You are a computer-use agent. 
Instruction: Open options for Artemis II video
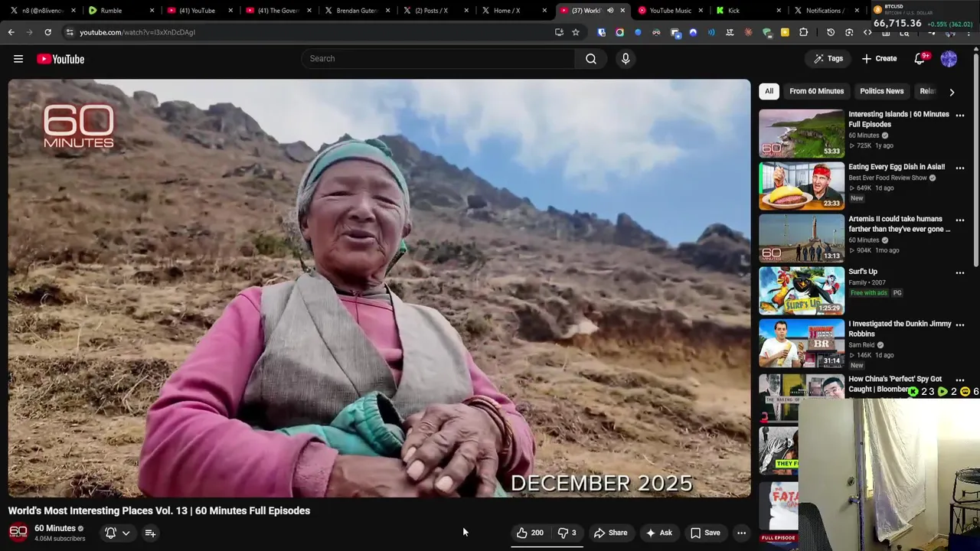tap(960, 220)
